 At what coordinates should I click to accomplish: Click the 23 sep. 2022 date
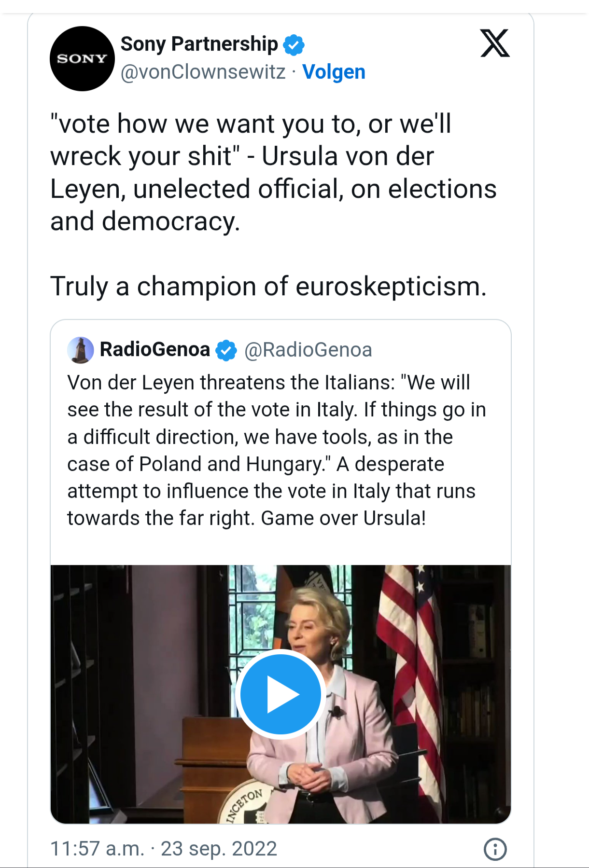219,849
